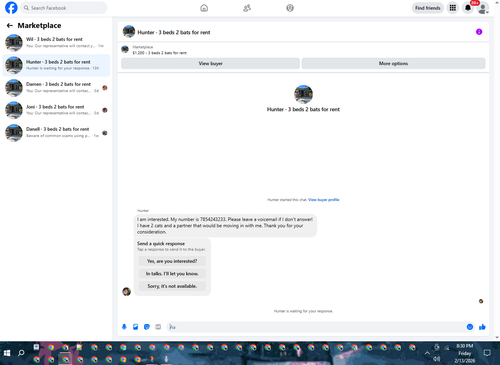Screen dimensions: 500x365
Task: Record a voice clip with microphone icon
Action: point(124,327)
